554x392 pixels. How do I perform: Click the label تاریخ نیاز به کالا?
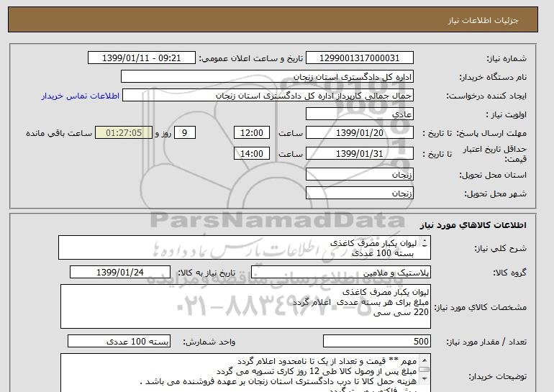pyautogui.click(x=206, y=273)
